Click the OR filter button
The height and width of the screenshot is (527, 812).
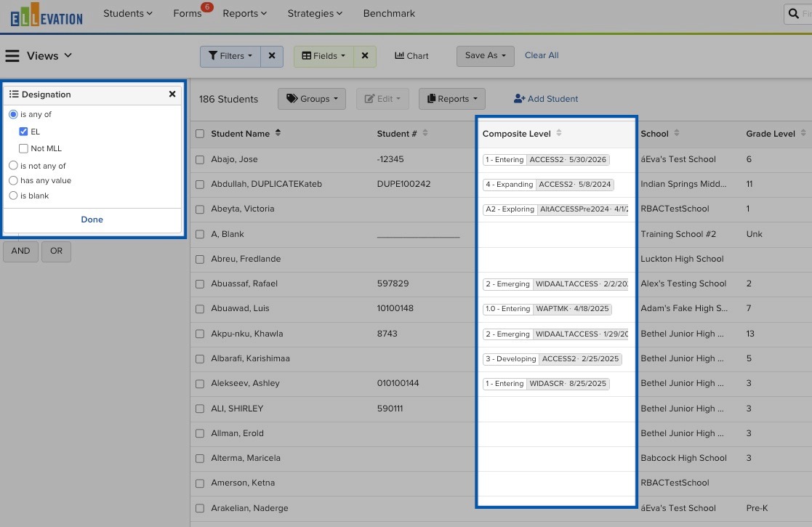point(57,251)
